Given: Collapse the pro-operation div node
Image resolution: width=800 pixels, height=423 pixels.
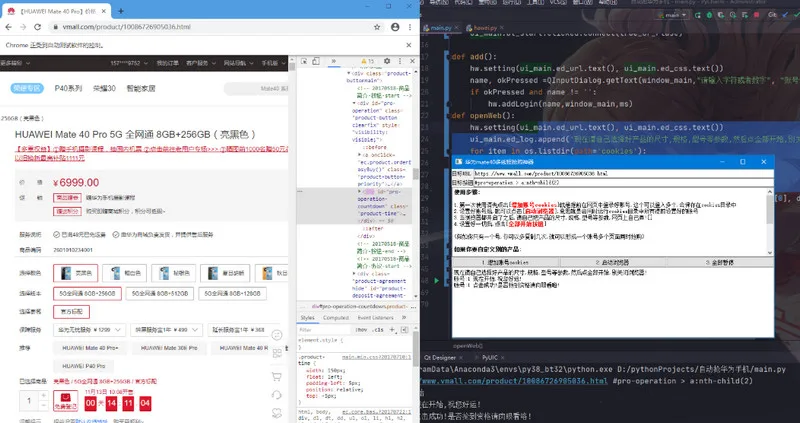Looking at the screenshot, I should [x=354, y=103].
